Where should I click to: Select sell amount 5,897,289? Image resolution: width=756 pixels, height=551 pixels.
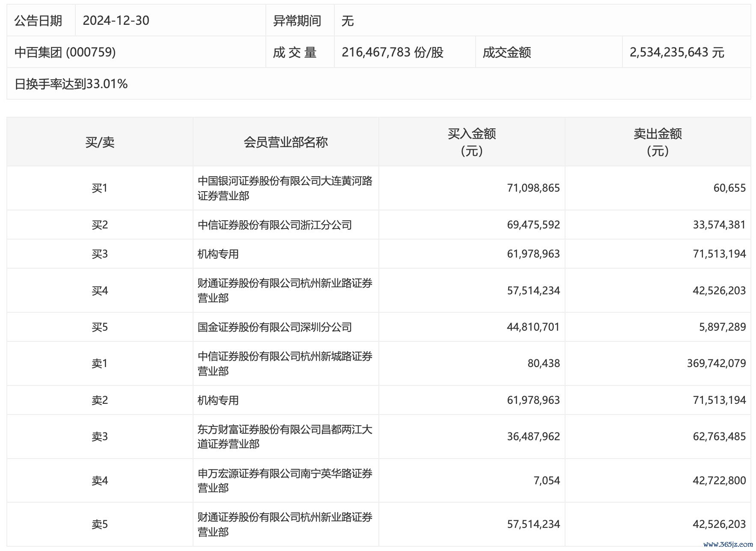click(723, 327)
